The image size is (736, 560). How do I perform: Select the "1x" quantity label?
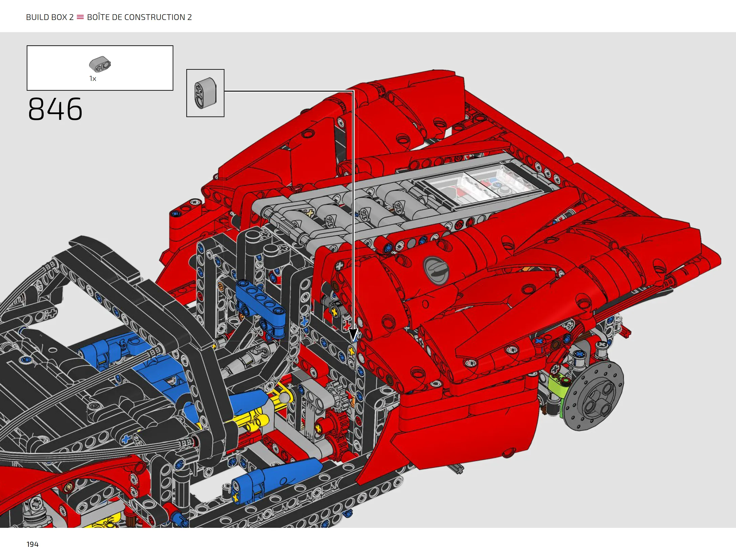coord(92,79)
